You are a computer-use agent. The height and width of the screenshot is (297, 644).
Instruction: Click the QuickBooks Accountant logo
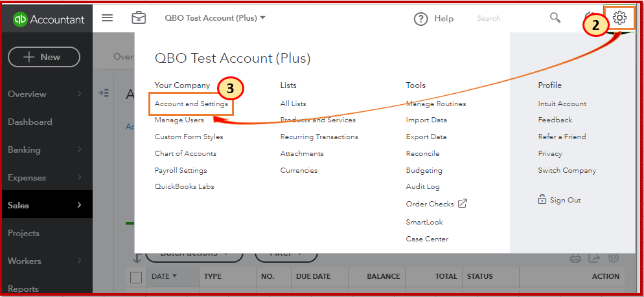[x=49, y=19]
